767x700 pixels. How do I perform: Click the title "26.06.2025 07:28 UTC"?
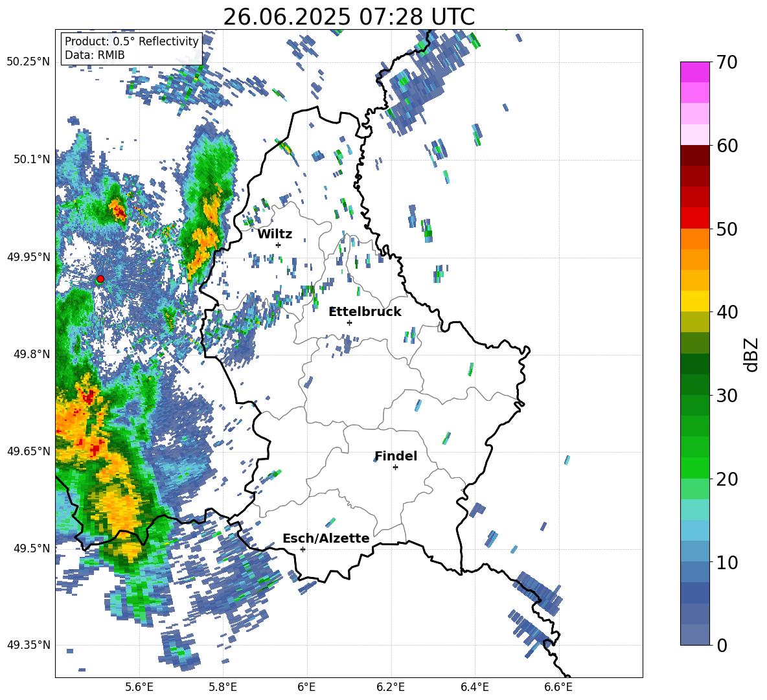[349, 17]
